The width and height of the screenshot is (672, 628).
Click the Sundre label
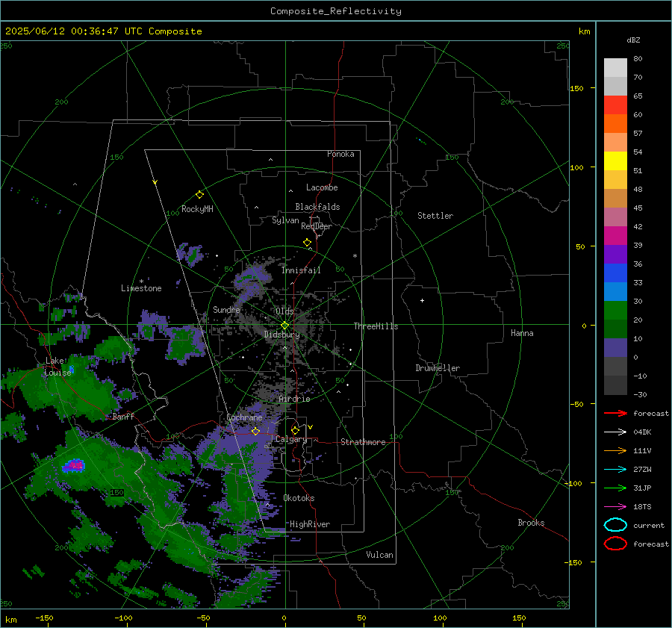(226, 310)
